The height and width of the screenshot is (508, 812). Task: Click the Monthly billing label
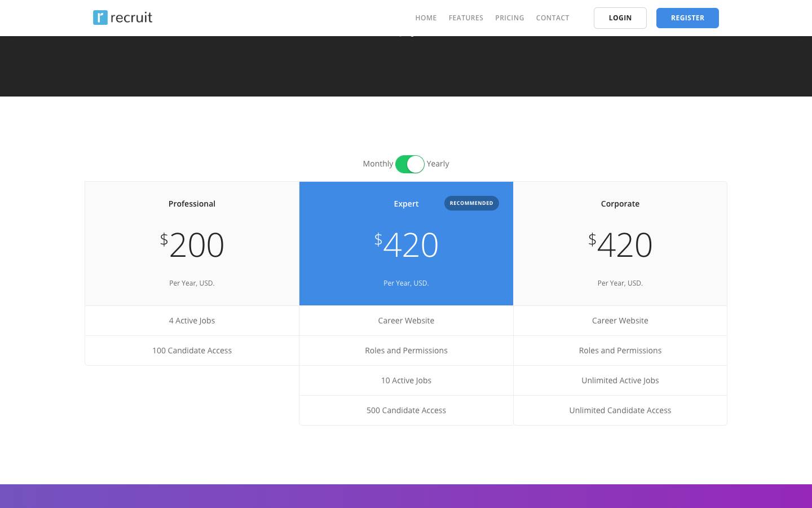[x=378, y=164]
